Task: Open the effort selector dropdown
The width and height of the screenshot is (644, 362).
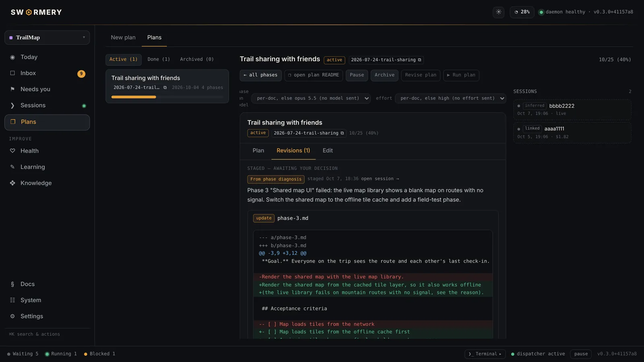Action: click(451, 98)
